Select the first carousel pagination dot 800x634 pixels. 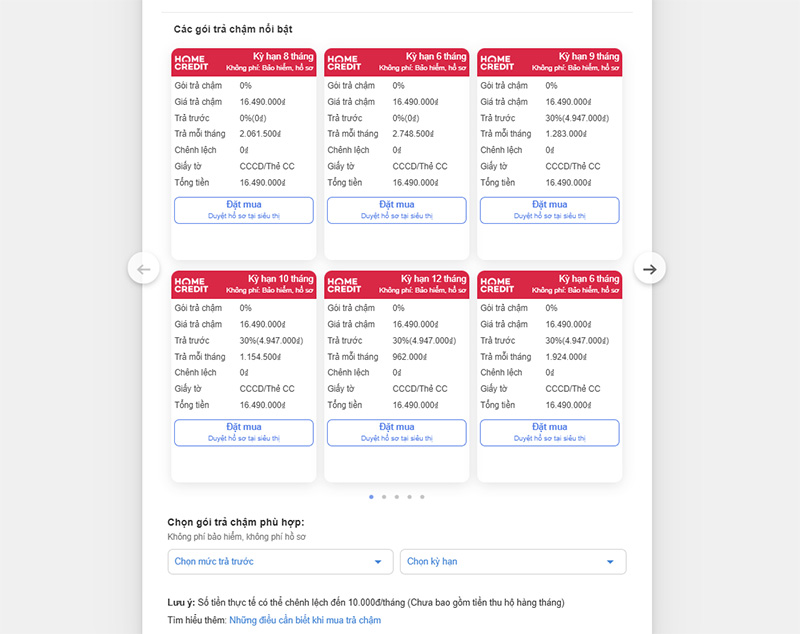point(371,497)
